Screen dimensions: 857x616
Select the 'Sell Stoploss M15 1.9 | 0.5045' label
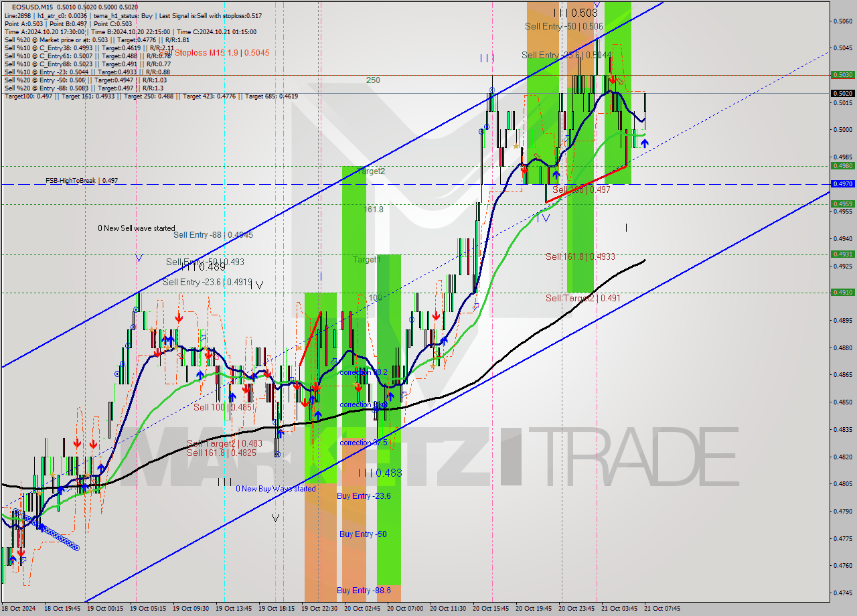click(215, 52)
